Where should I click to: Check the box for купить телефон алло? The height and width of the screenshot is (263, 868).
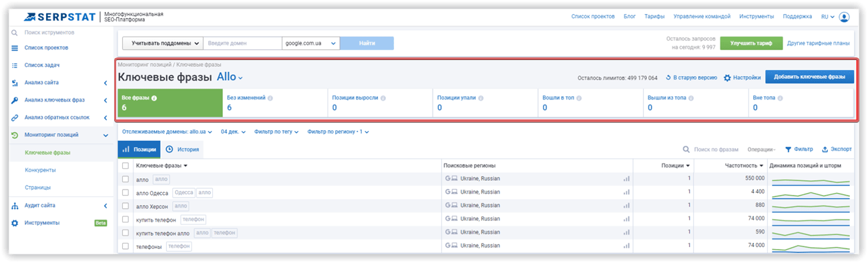click(x=126, y=233)
